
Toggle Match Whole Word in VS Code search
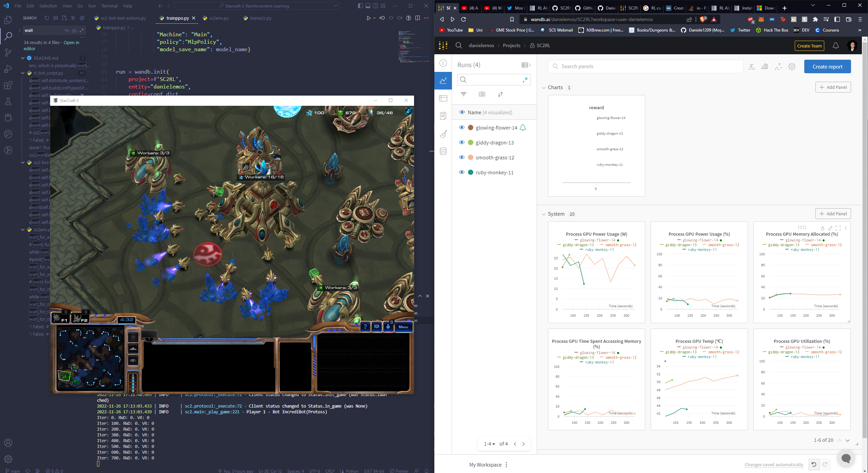74,30
